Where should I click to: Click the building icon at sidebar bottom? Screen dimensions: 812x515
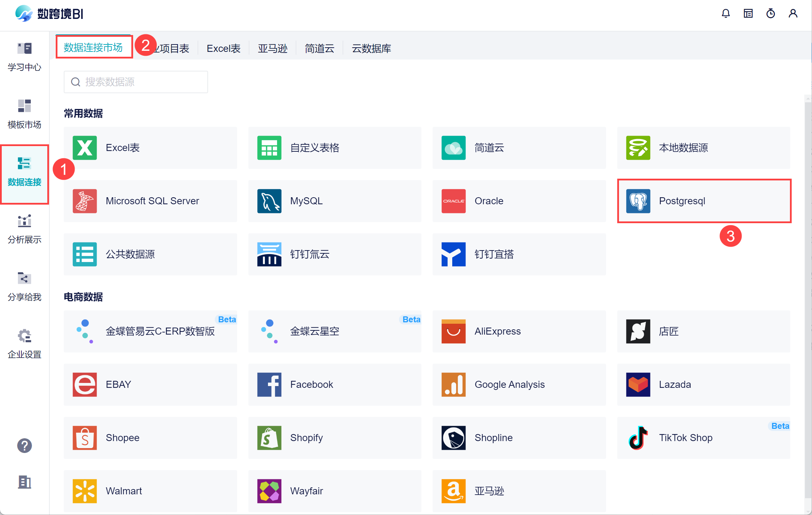24,482
